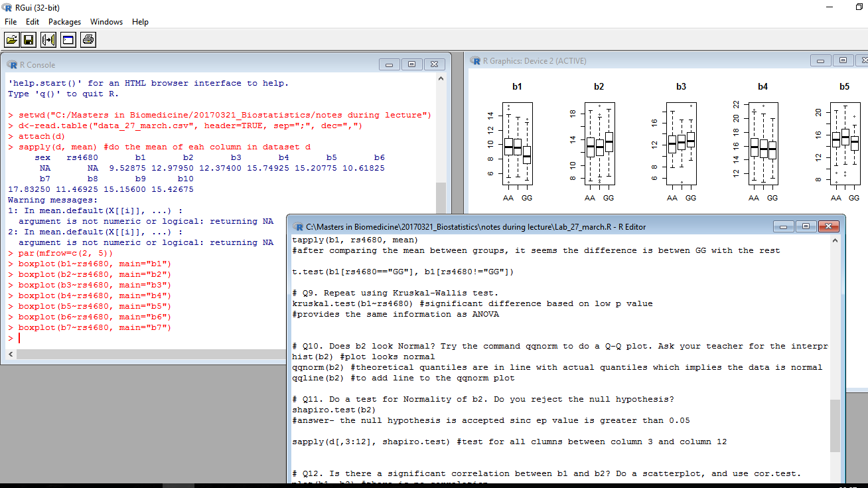Open the Windows menu
This screenshot has height=488, width=868.
[x=106, y=22]
